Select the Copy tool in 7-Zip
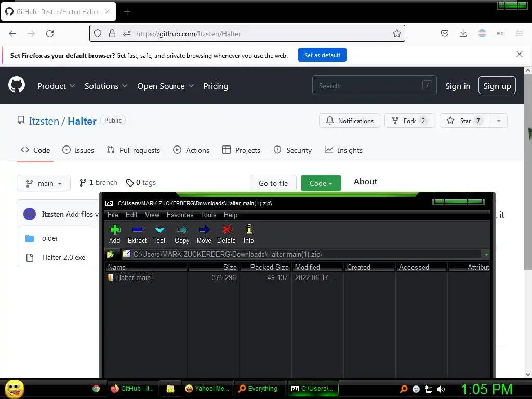The height and width of the screenshot is (399, 532). [x=182, y=234]
